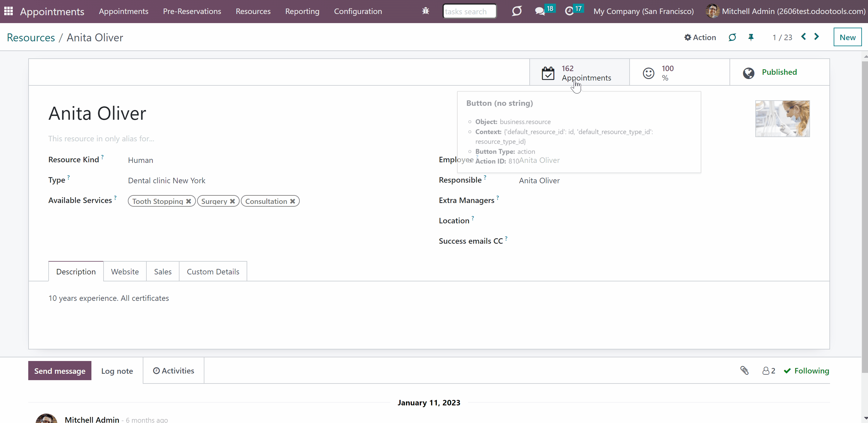The width and height of the screenshot is (868, 423).
Task: Open the Resource Kind selection field
Action: click(x=141, y=160)
